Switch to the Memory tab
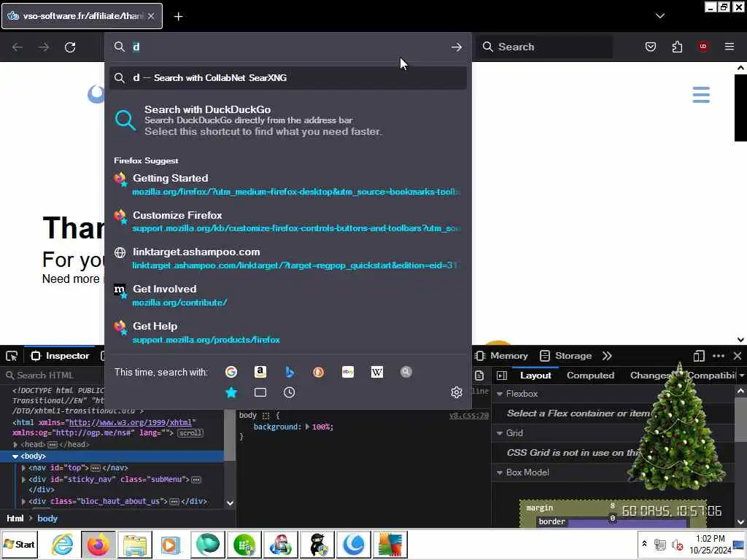This screenshot has height=560, width=747. (x=502, y=356)
